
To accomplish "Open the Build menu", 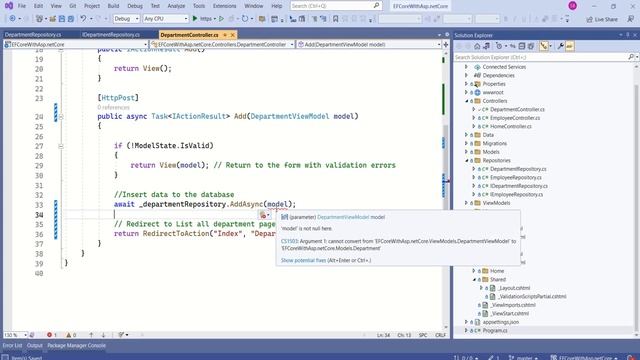I will tap(113, 6).
